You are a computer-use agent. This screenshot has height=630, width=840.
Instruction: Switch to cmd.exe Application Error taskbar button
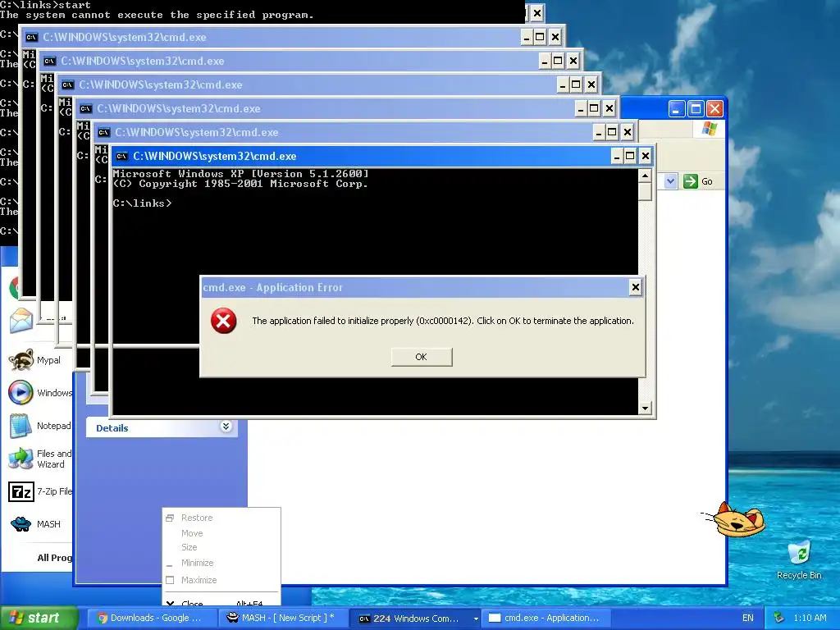tap(546, 618)
